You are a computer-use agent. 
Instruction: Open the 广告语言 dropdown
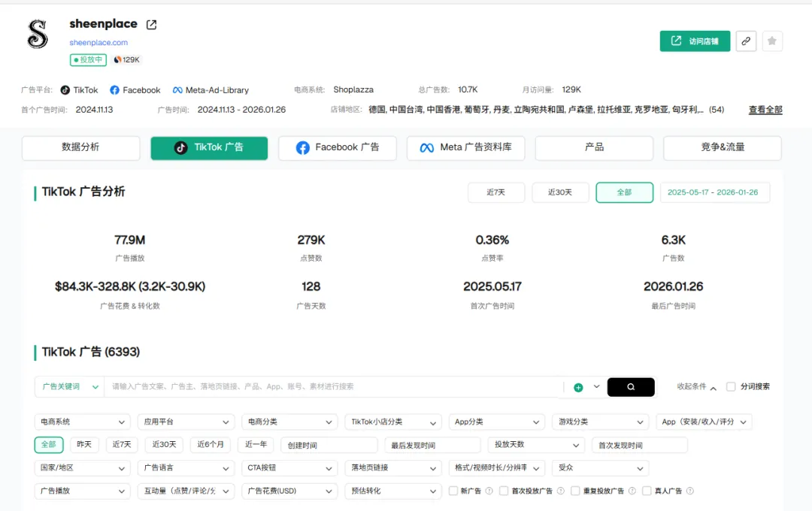[186, 468]
